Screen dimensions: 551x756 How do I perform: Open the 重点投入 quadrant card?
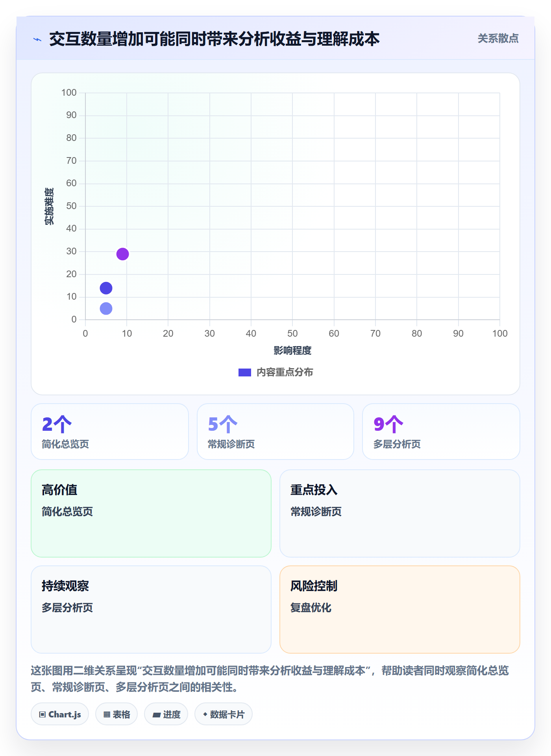pyautogui.click(x=400, y=513)
